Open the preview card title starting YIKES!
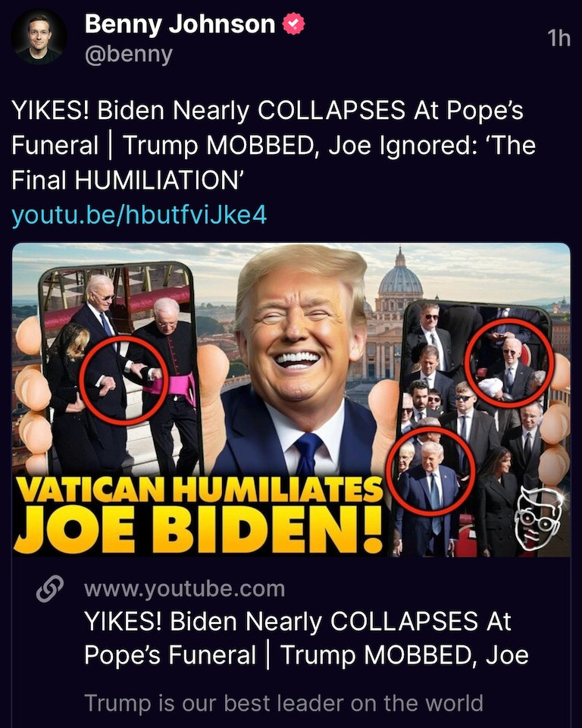Viewport: 582px width, 728px height. 306,638
